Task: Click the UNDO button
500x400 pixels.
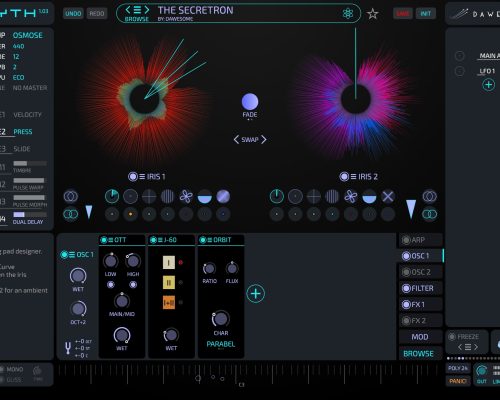Action: [73, 14]
